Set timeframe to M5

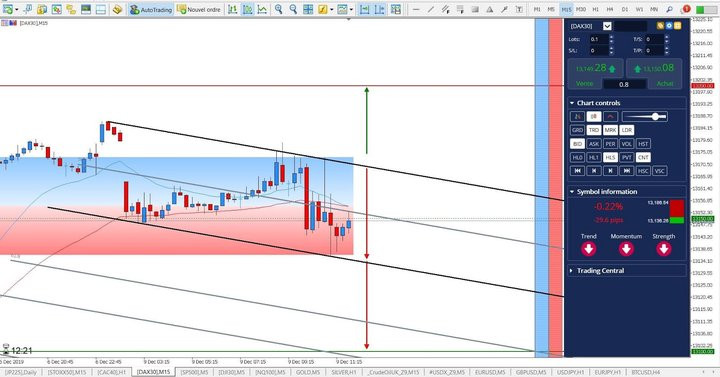click(x=551, y=9)
